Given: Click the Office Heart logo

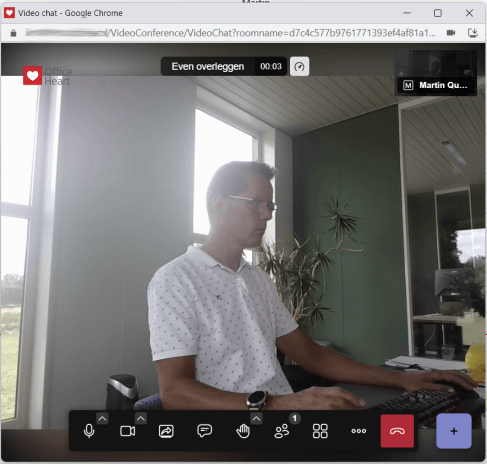Looking at the screenshot, I should (x=47, y=76).
